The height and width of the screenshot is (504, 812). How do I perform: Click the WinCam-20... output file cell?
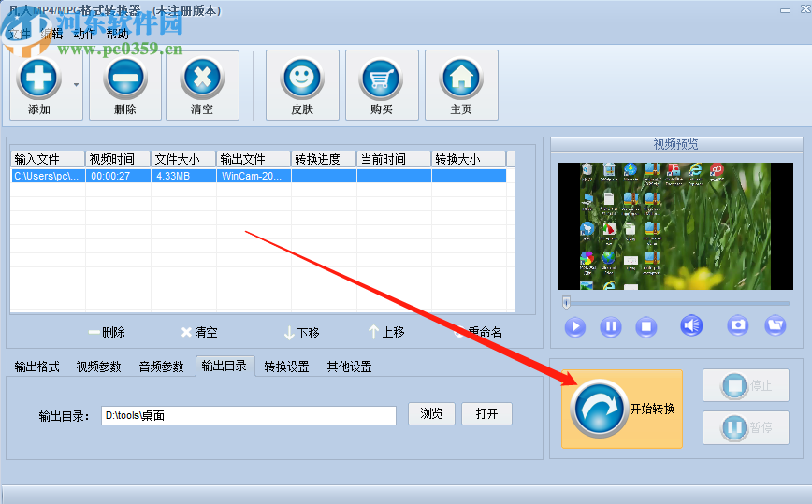(254, 176)
